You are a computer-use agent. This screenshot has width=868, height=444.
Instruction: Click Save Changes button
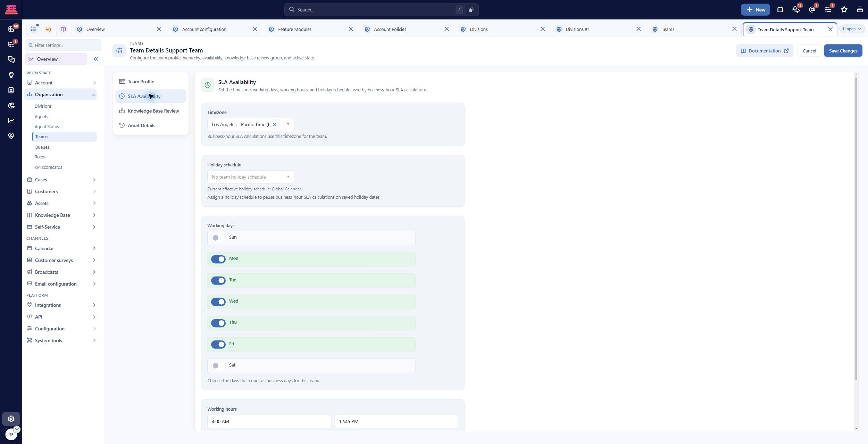click(x=843, y=51)
